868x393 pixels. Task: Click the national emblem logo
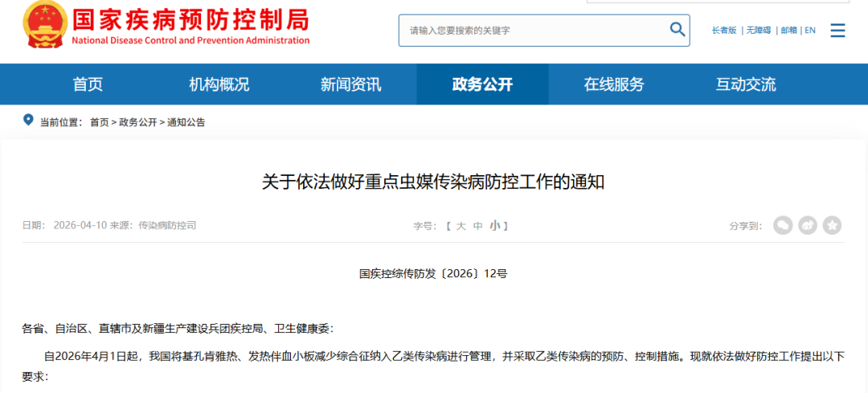(x=44, y=24)
